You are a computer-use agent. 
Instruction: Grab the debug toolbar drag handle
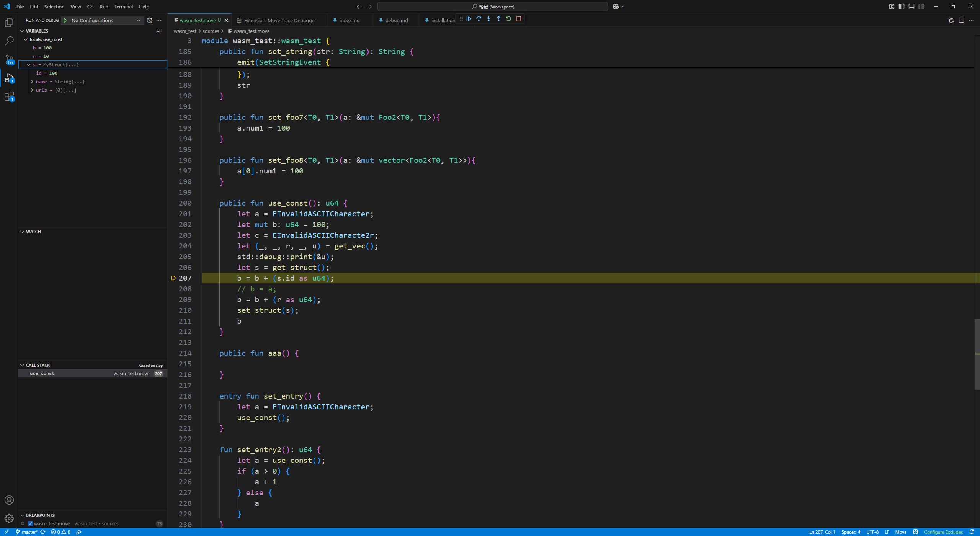(x=461, y=19)
